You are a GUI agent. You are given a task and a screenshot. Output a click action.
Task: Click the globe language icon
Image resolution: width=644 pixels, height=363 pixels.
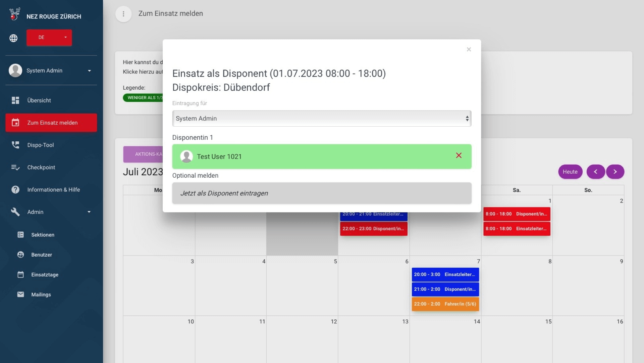coord(13,38)
